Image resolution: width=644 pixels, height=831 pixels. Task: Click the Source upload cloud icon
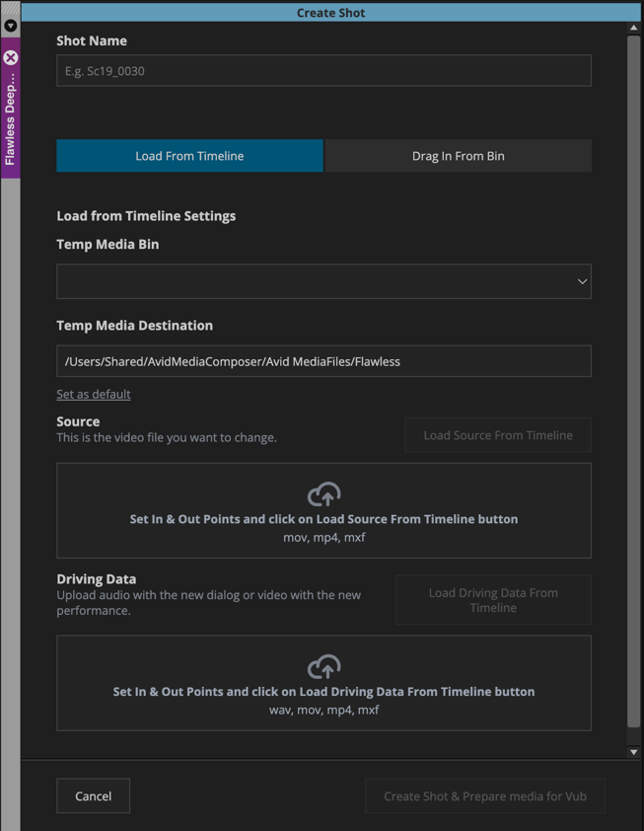point(323,493)
